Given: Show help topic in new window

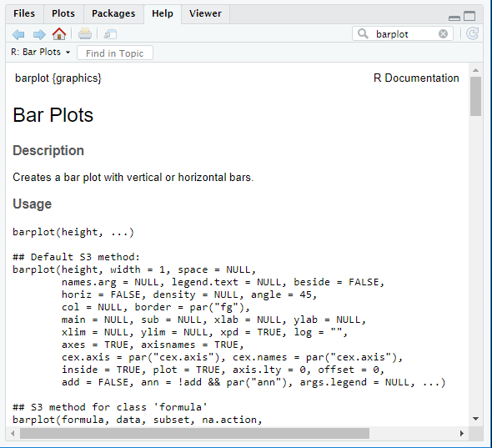Looking at the screenshot, I should tap(110, 34).
